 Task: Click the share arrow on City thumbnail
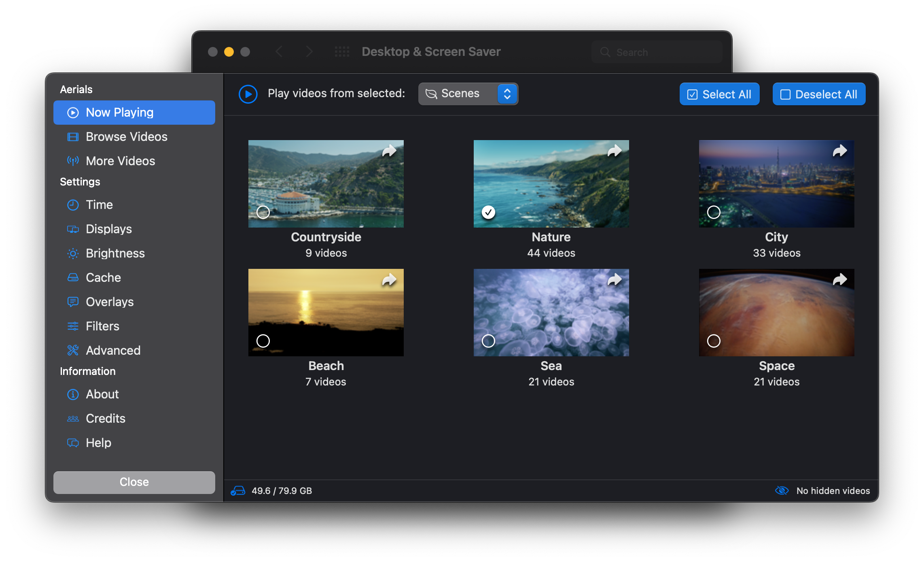[840, 151]
